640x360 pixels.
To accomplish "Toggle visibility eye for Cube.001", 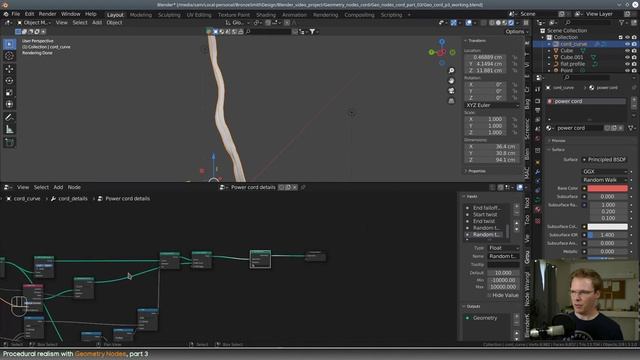I will [x=627, y=57].
